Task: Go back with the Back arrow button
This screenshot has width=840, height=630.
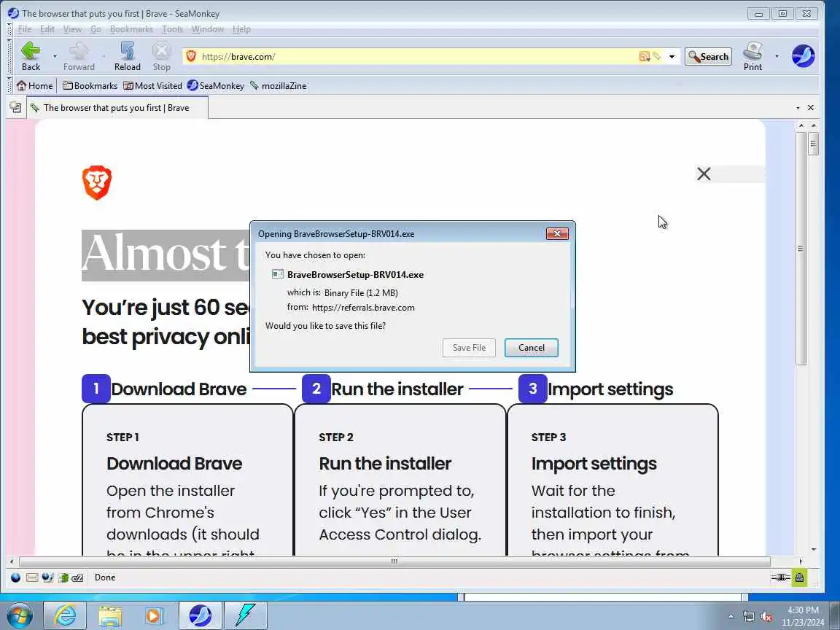Action: coord(31,56)
